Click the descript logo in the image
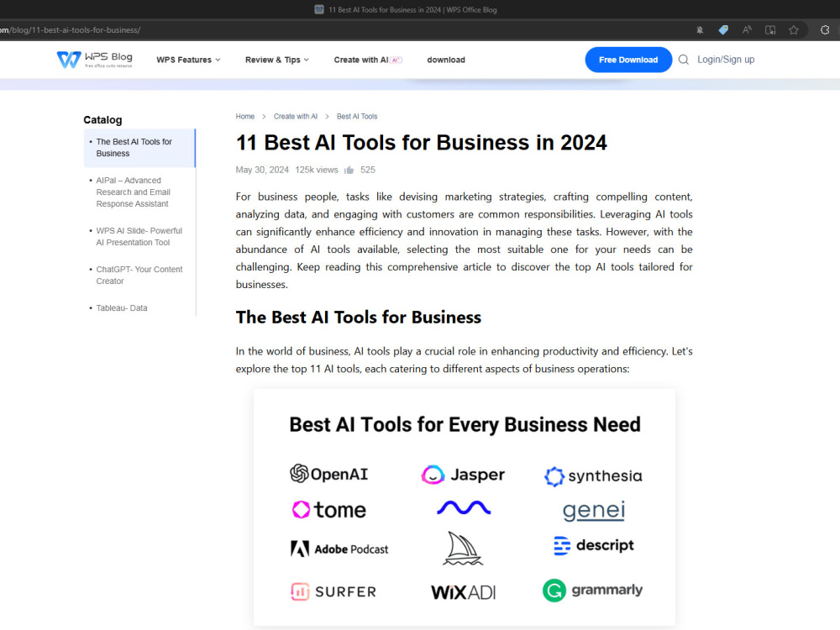Viewport: 840px width, 630px height. (x=594, y=545)
